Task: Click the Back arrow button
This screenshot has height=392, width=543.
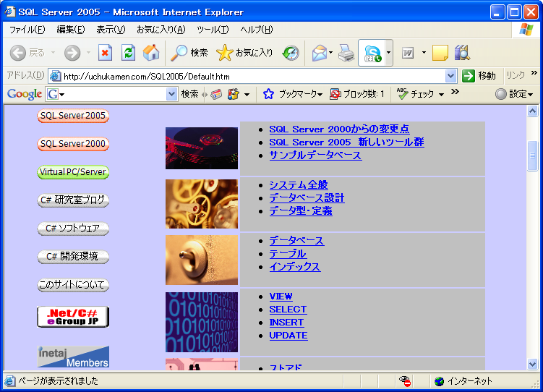Action: [x=17, y=53]
